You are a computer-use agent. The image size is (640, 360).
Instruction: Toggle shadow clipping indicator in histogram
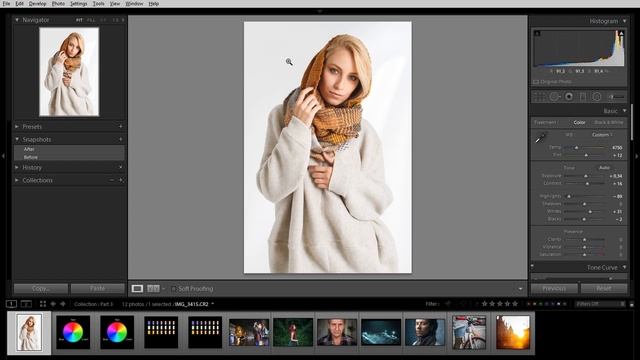[x=537, y=33]
